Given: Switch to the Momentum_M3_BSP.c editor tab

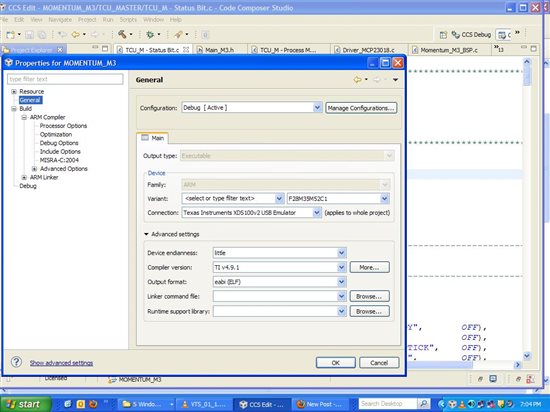Looking at the screenshot, I should (x=449, y=50).
